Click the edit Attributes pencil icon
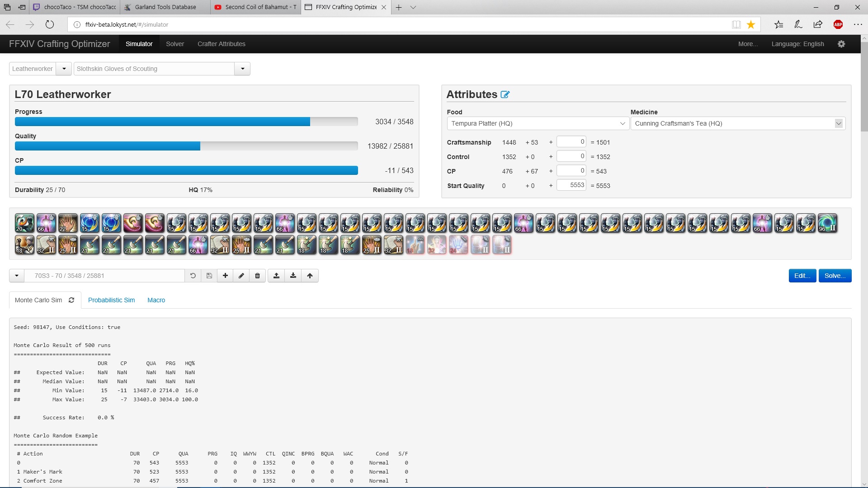This screenshot has height=488, width=868. (505, 94)
